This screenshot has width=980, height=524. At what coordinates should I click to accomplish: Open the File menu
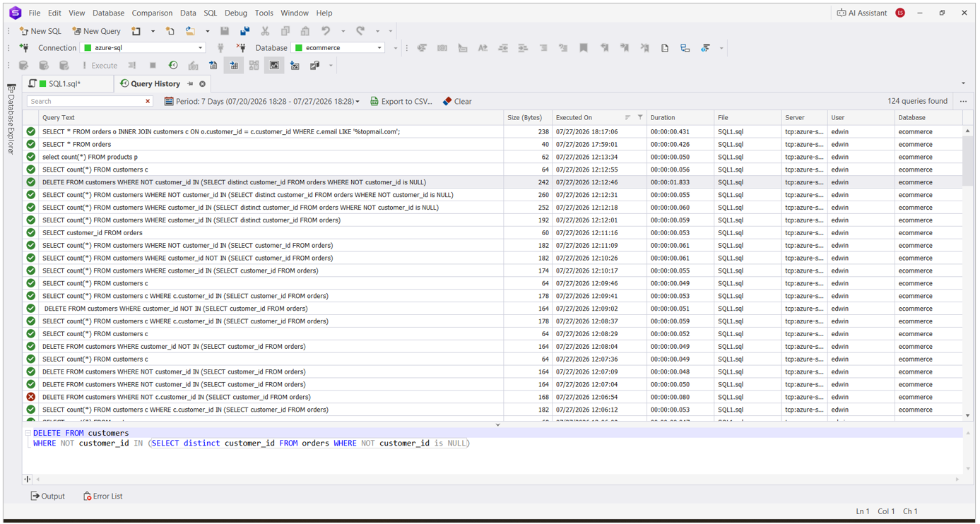pyautogui.click(x=34, y=13)
